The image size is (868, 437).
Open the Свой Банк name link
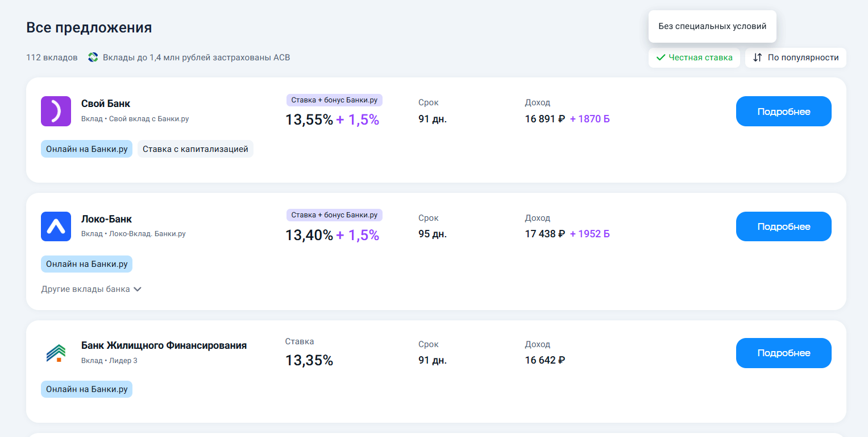point(106,104)
